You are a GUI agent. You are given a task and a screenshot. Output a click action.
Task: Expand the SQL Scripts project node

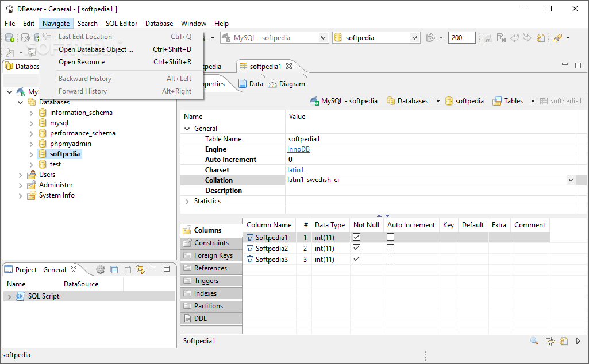click(x=9, y=296)
